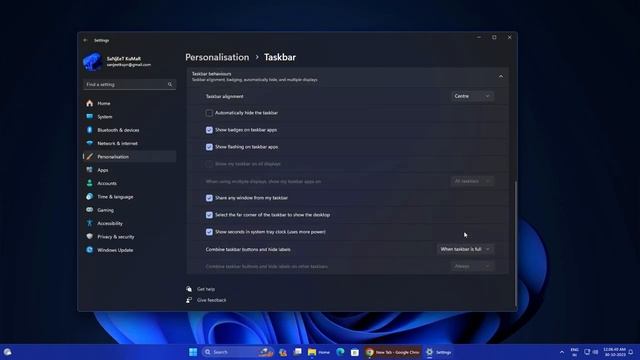Open Apps settings category
Viewport: 640px width, 360px height.
[129, 170]
